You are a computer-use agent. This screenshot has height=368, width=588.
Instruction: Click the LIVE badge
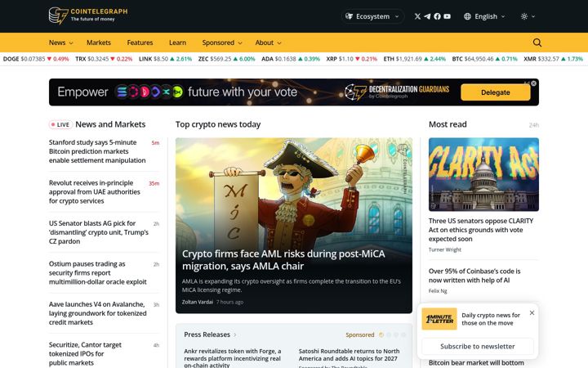[x=60, y=124]
